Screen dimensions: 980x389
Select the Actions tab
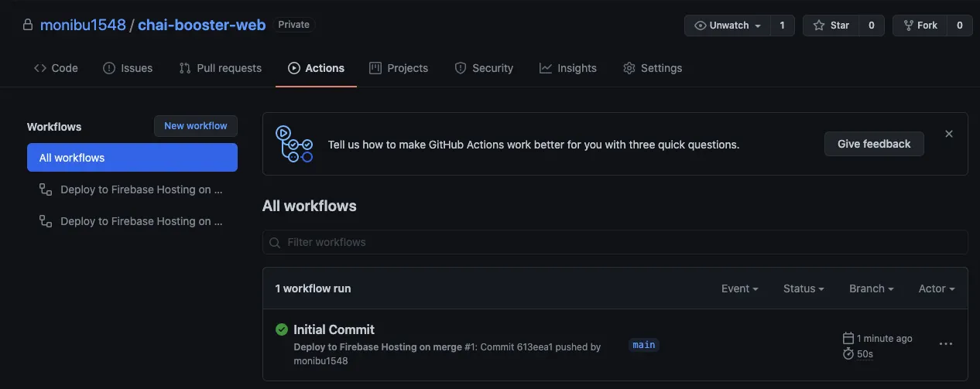point(316,68)
